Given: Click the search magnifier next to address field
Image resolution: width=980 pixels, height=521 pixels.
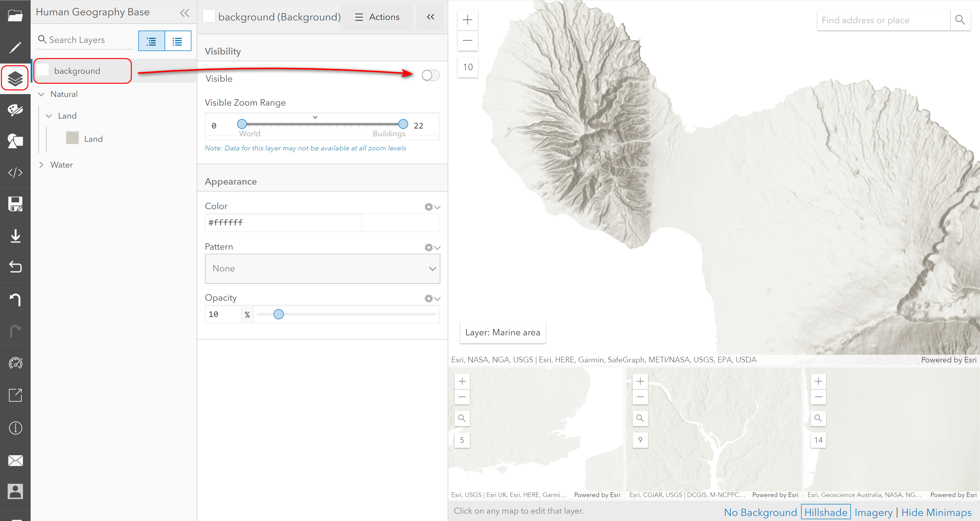Looking at the screenshot, I should 960,20.
